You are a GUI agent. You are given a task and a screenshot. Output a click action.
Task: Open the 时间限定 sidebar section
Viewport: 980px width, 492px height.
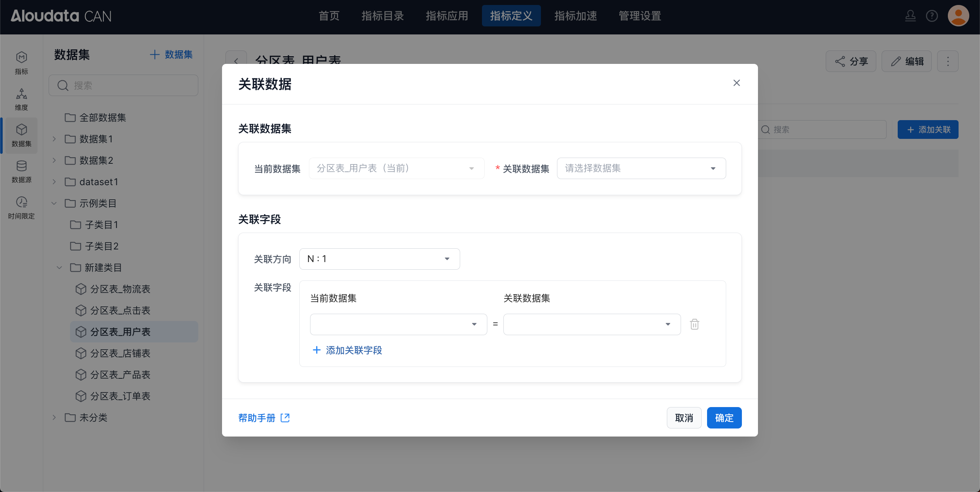point(21,208)
